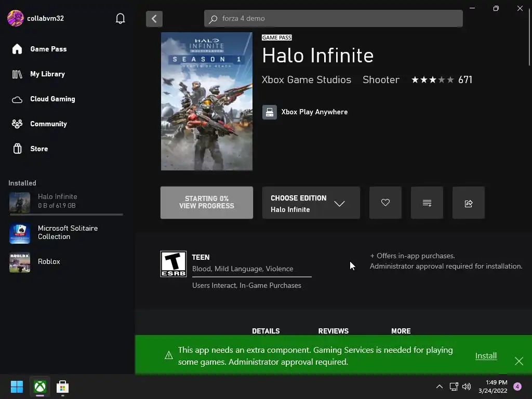This screenshot has width=532, height=399.
Task: Switch to the Reviews tab
Action: [333, 331]
